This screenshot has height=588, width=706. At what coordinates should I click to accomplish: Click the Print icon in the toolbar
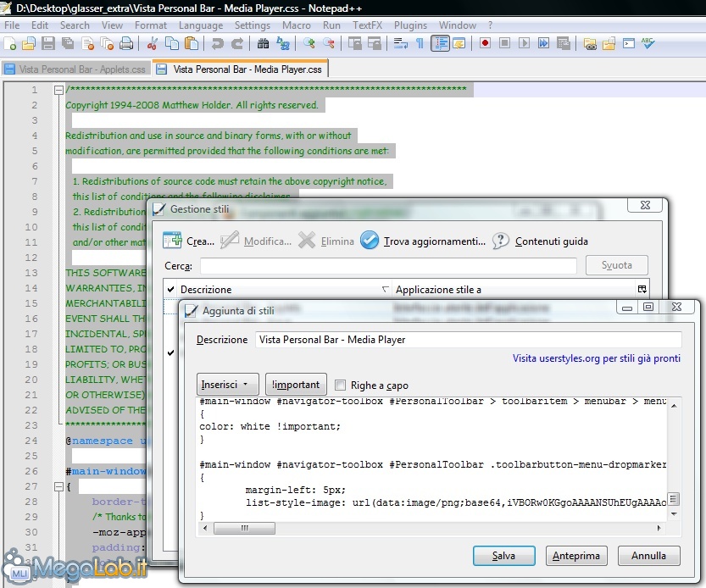pyautogui.click(x=126, y=43)
